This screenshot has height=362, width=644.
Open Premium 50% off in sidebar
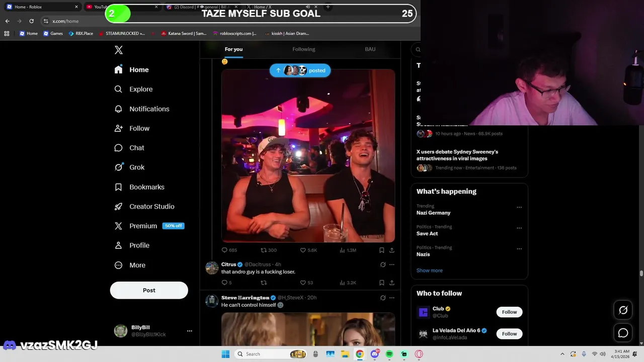tap(149, 226)
